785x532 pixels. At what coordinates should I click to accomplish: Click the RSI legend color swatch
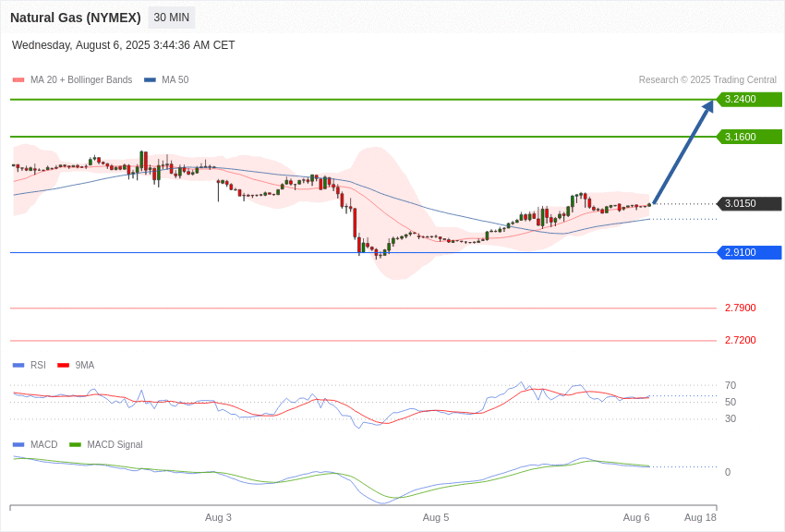click(18, 366)
